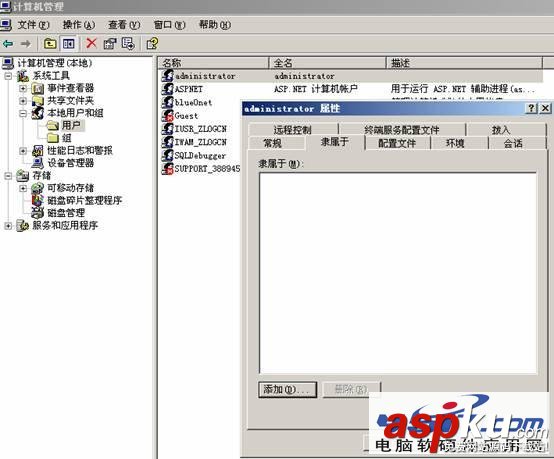Open the 帮助(H) menu
Viewport: 554px width, 459px height.
[215, 25]
